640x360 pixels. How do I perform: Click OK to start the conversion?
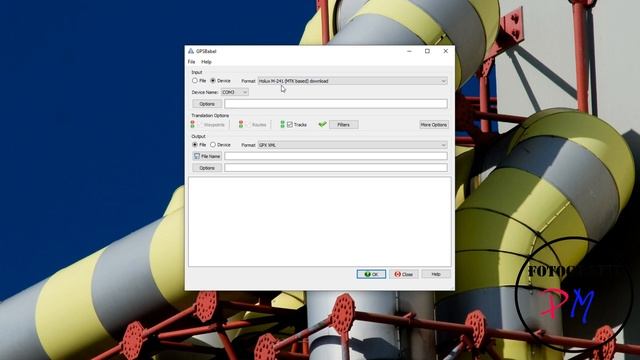point(371,274)
